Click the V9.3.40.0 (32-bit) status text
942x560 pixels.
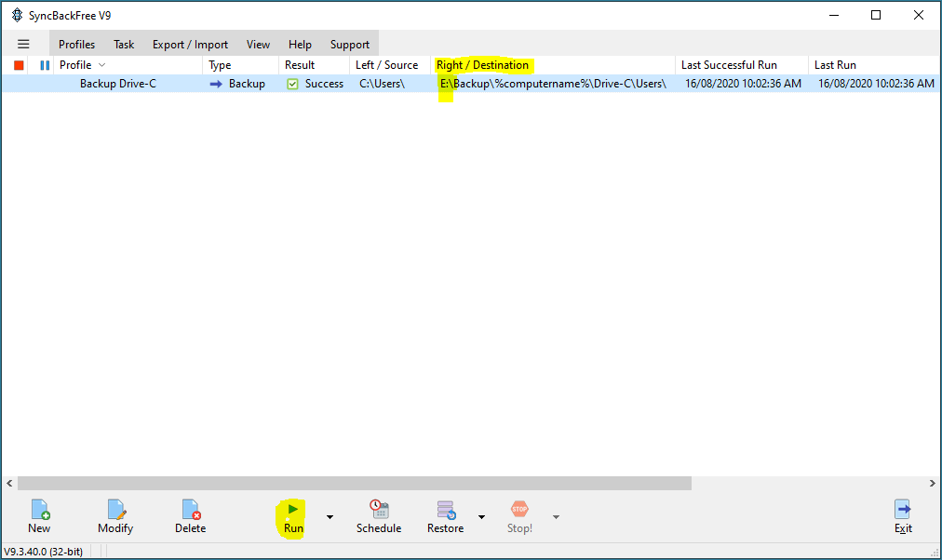coord(43,551)
